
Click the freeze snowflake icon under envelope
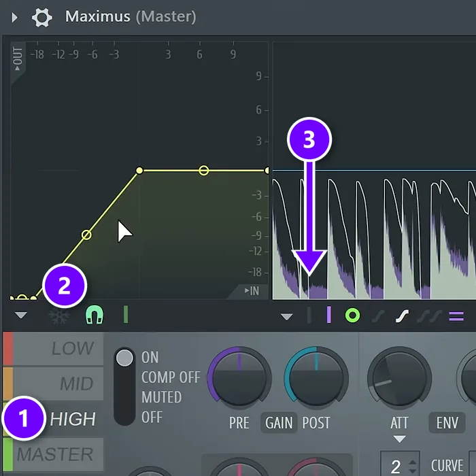point(59,316)
